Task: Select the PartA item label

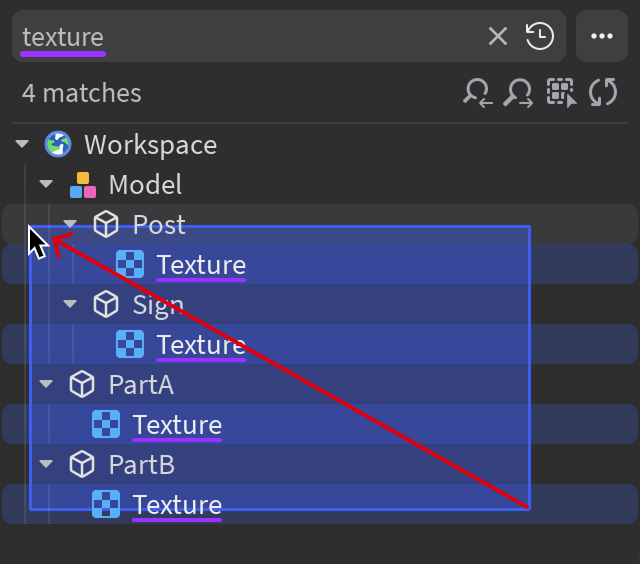Action: (x=141, y=385)
